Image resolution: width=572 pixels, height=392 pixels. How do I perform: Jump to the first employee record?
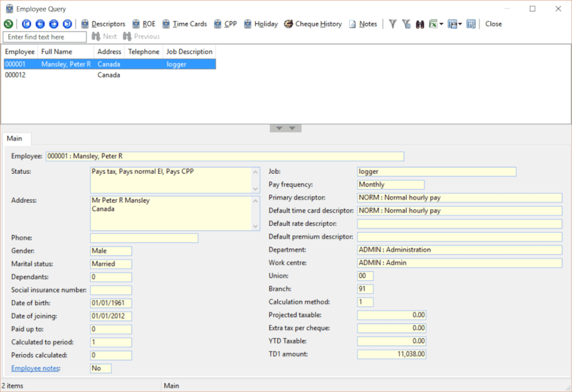point(27,24)
